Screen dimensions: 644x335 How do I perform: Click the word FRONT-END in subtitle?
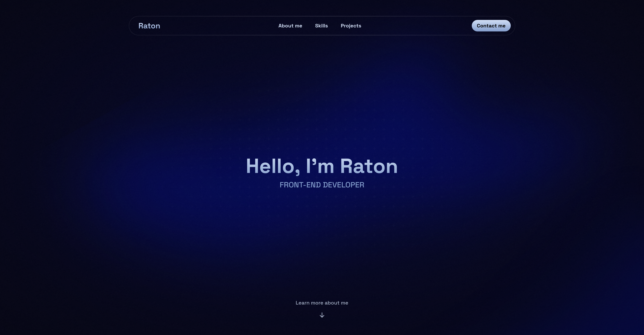click(x=300, y=185)
